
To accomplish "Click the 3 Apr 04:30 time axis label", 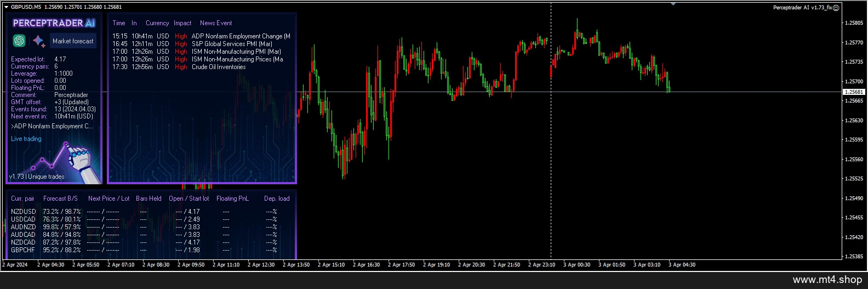I will 682,265.
